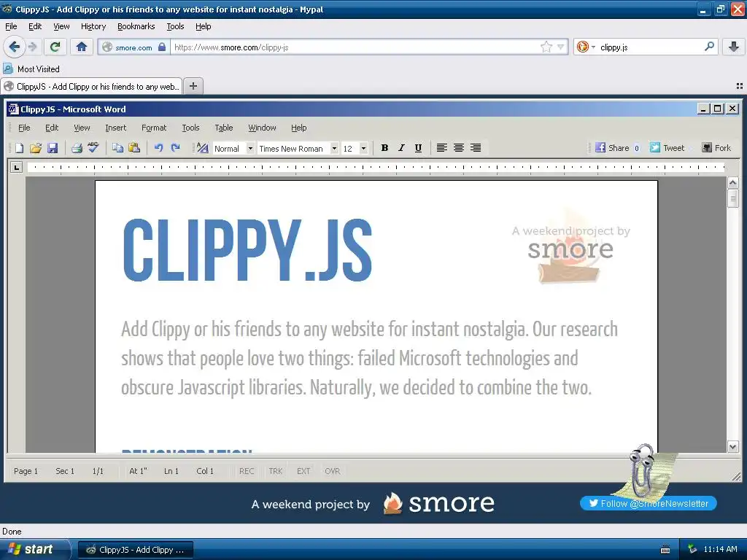Select the ClippyJS browser tab

pyautogui.click(x=91, y=86)
